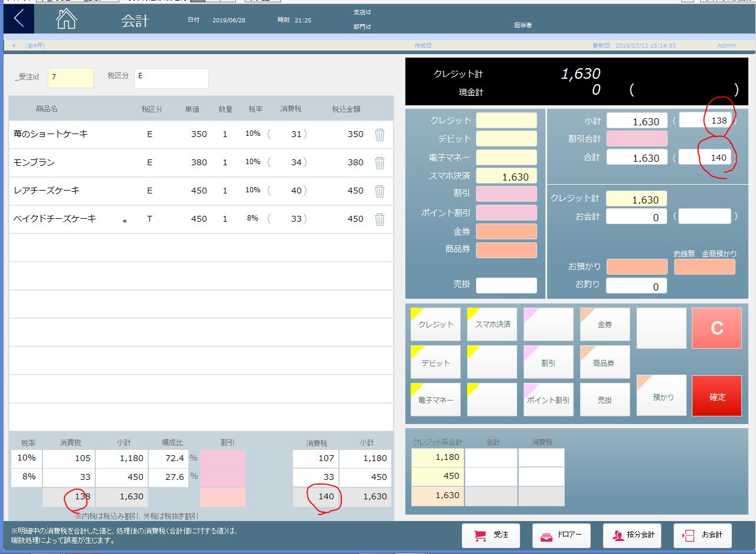
Task: Click the 金商預かり input field
Action: (705, 267)
